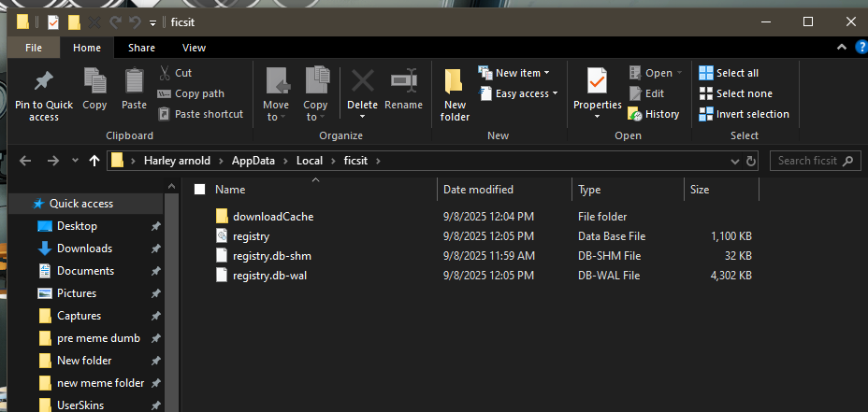Expand address bar history dropdown

click(735, 162)
